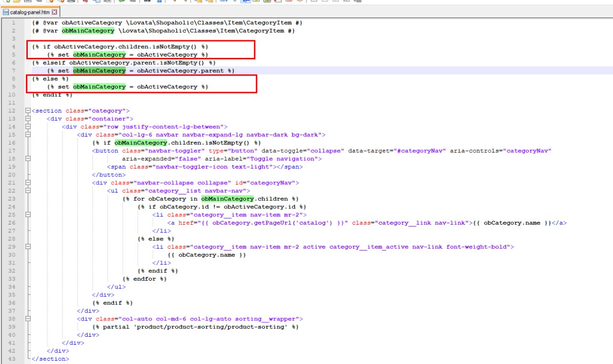Viewport: 613px width, 364px height.
Task: Click highlighted obMainCategory on line 2
Action: 88,31
